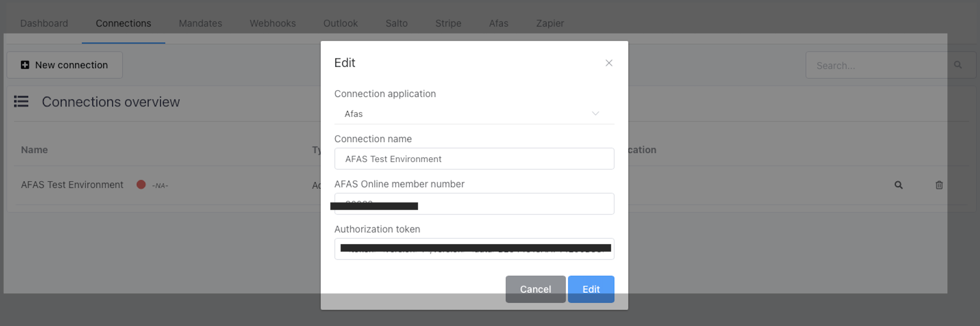This screenshot has height=326, width=980.
Task: Click the search magnifier icon in search box
Action: (x=958, y=65)
